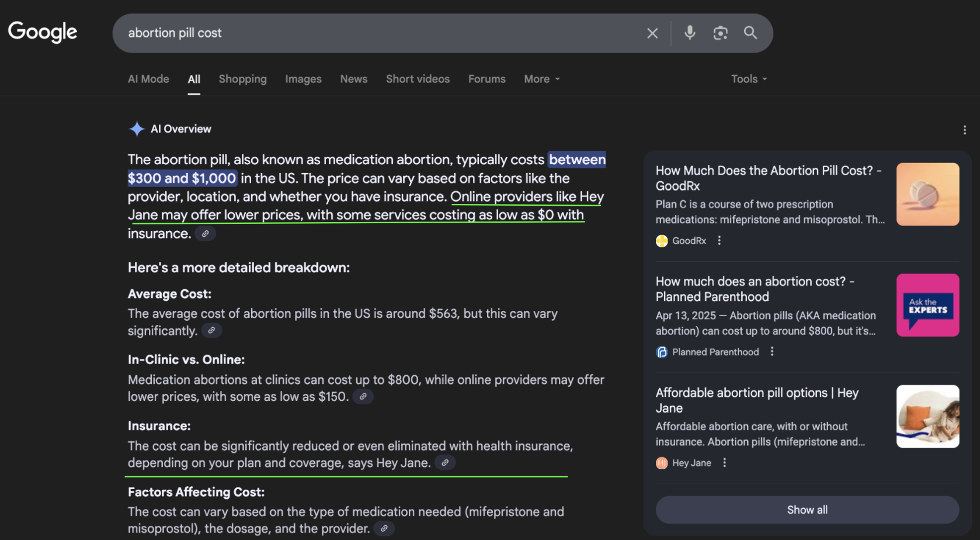
Task: Click the 'Insurance:' heading
Action: pyautogui.click(x=159, y=426)
